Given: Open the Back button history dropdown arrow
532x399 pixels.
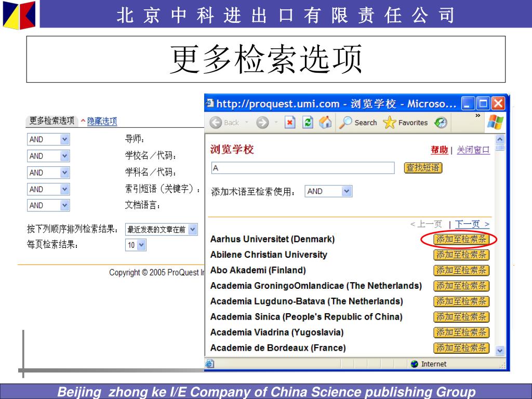Looking at the screenshot, I should [x=247, y=122].
